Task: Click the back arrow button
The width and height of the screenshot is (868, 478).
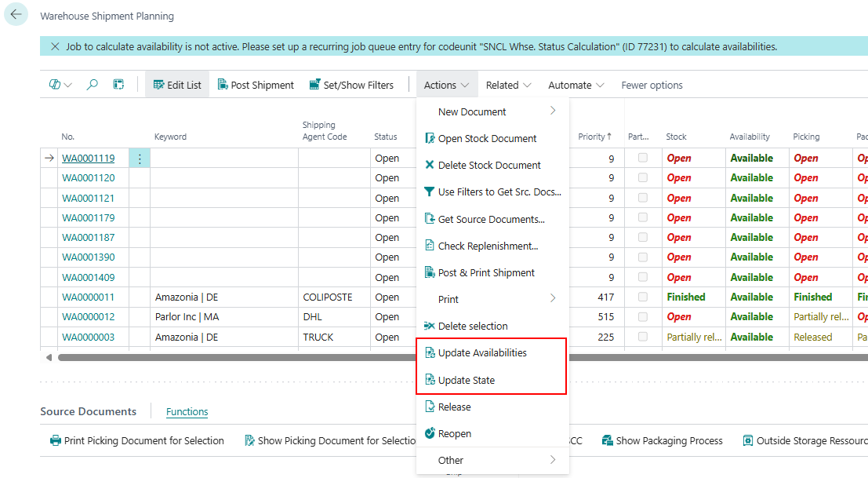Action: [16, 15]
